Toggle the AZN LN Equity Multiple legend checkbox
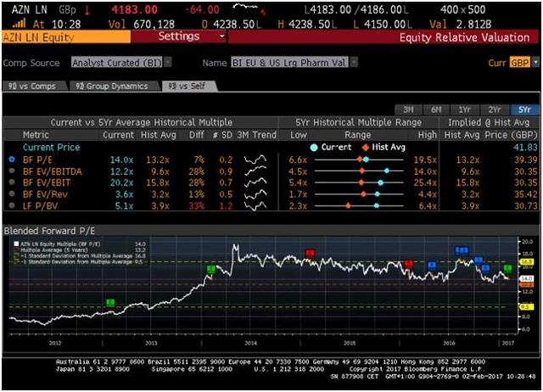The height and width of the screenshot is (392, 543). (x=16, y=244)
